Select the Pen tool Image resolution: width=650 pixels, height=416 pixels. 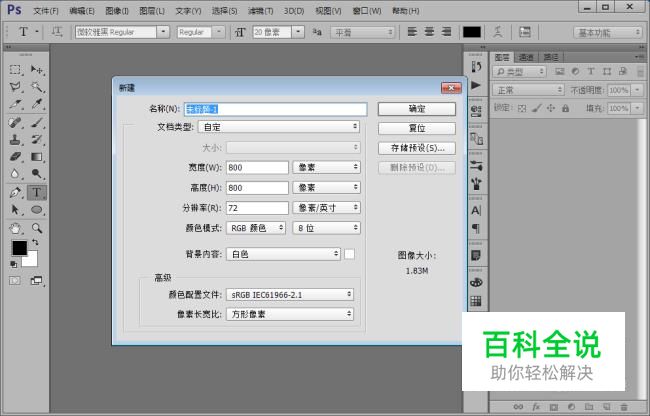pyautogui.click(x=15, y=193)
